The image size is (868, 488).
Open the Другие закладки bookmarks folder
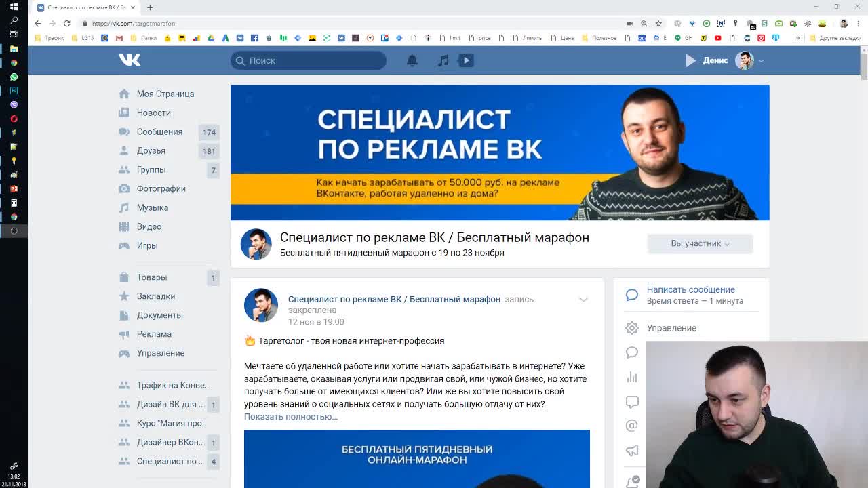click(x=836, y=38)
